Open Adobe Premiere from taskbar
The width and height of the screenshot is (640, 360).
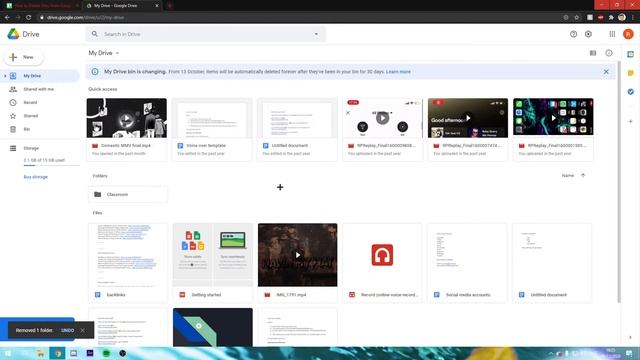coord(90,353)
